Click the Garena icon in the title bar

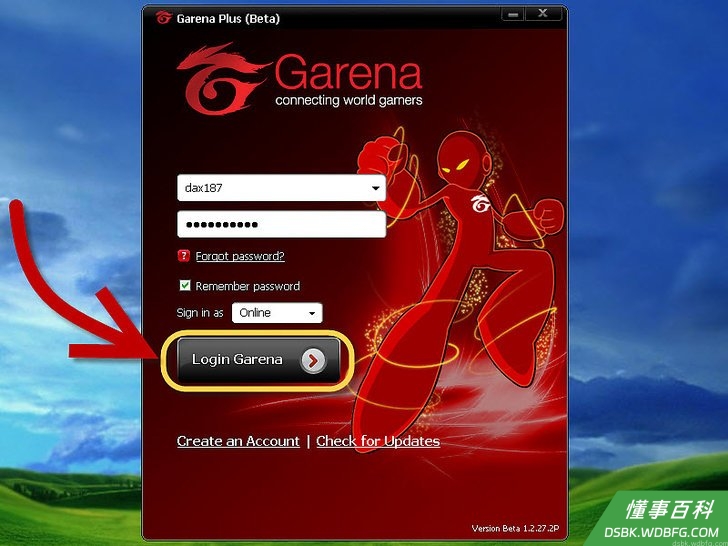(164, 18)
